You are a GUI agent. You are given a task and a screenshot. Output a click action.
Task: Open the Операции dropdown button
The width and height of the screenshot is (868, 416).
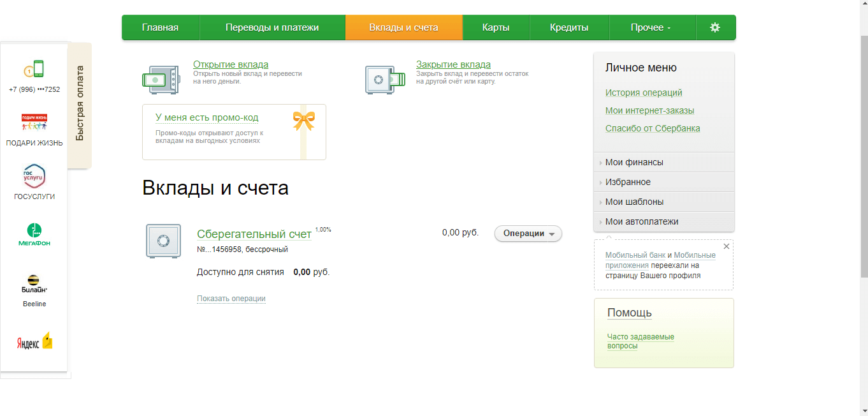528,234
